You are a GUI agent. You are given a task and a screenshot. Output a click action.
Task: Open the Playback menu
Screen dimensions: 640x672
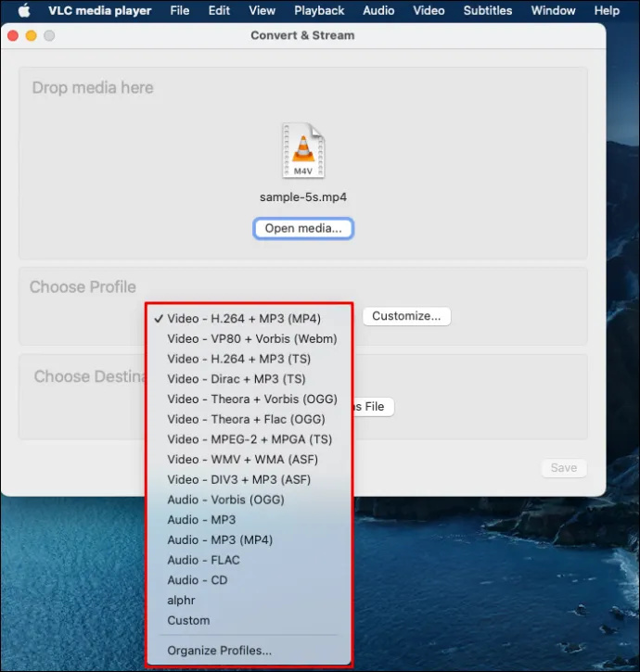pyautogui.click(x=319, y=11)
